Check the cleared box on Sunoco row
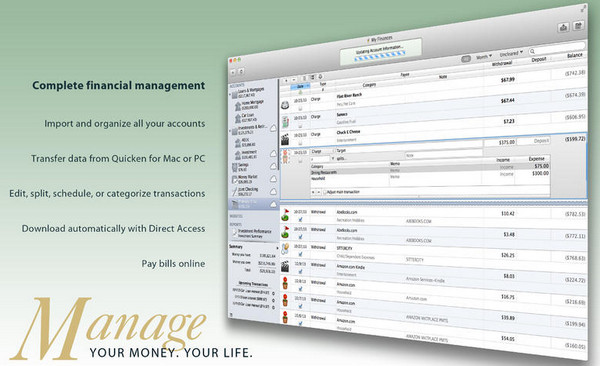600x366 pixels. point(300,126)
